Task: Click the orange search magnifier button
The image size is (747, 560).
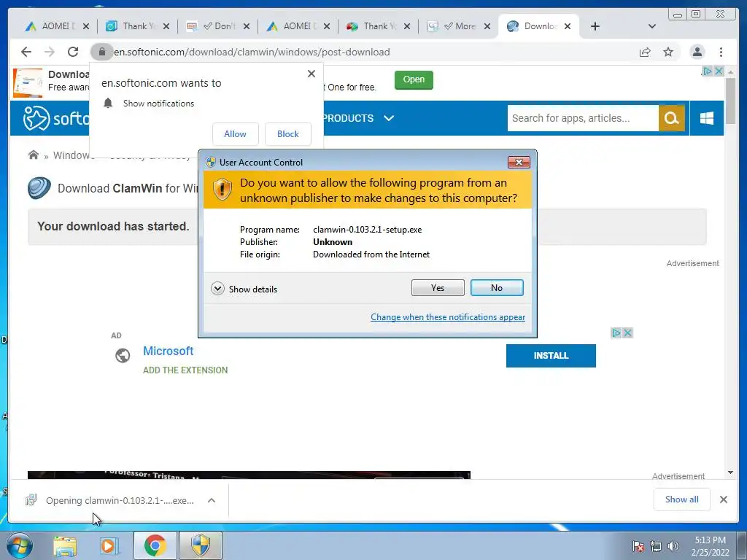Action: 672,118
